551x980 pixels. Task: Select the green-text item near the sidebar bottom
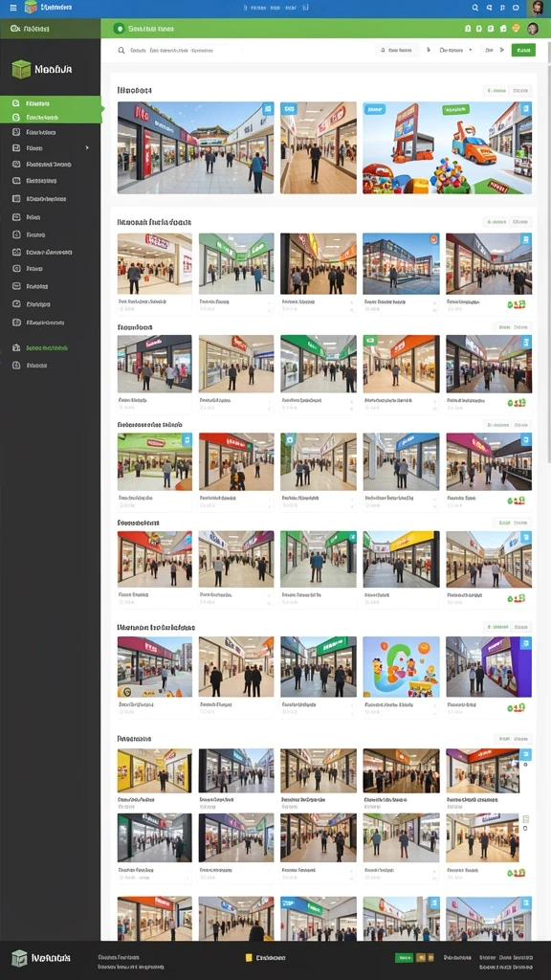coord(47,347)
